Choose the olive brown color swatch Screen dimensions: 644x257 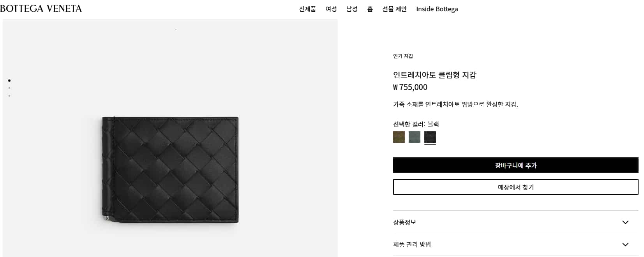399,137
